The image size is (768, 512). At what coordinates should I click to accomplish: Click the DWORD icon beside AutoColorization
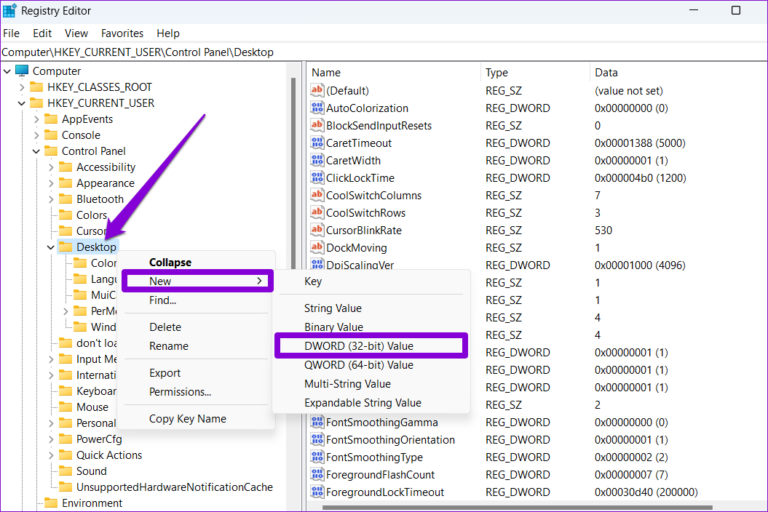click(x=318, y=108)
